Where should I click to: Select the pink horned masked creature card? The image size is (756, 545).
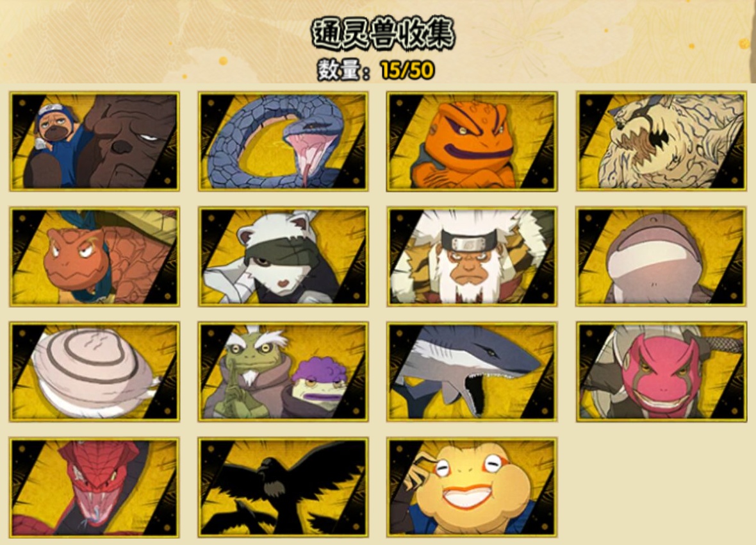[x=661, y=372]
